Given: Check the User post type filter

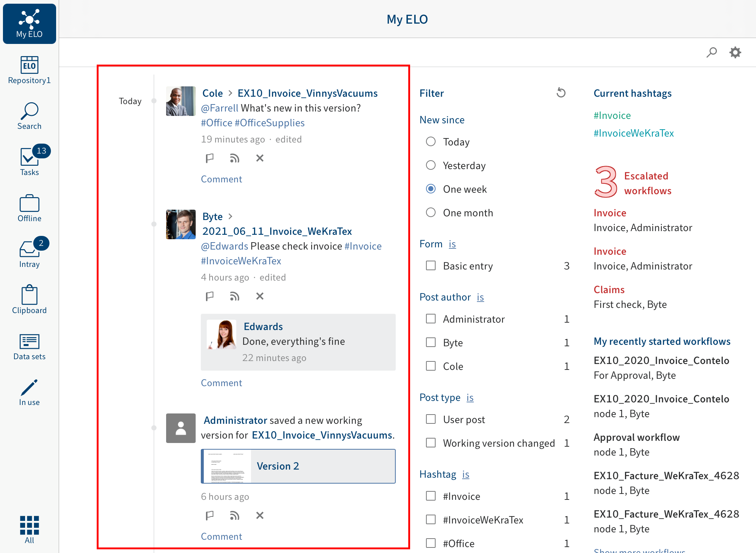Looking at the screenshot, I should pos(431,419).
